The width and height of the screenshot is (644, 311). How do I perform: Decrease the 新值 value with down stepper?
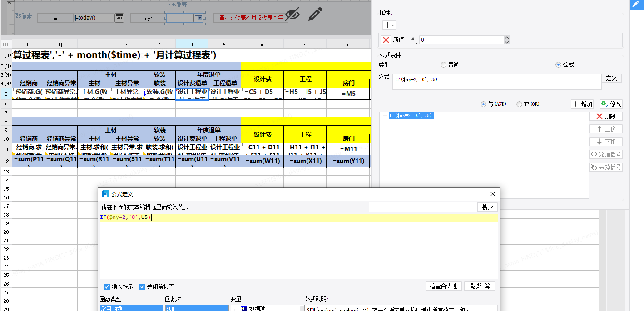coord(507,42)
